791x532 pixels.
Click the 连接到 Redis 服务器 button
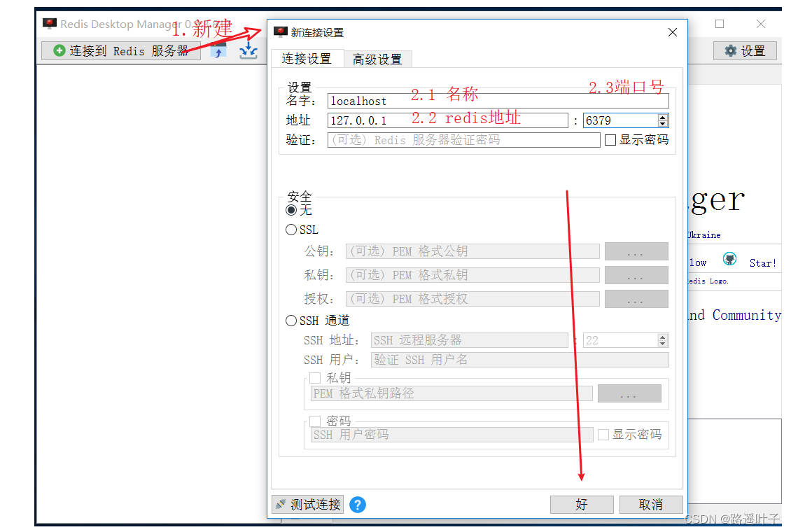tap(121, 51)
